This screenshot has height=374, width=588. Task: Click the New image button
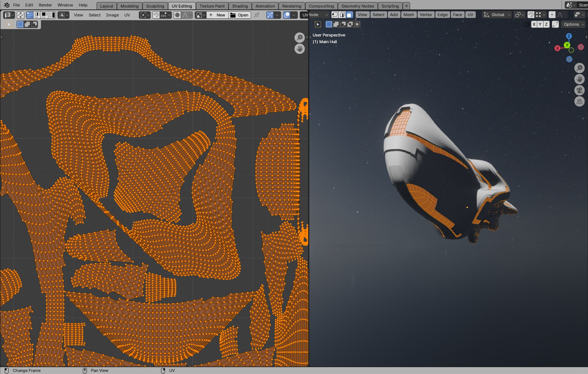pyautogui.click(x=217, y=15)
